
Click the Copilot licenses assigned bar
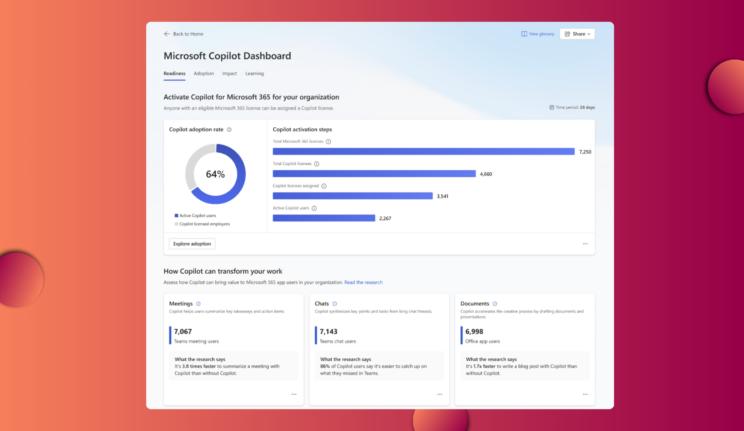[x=353, y=196]
